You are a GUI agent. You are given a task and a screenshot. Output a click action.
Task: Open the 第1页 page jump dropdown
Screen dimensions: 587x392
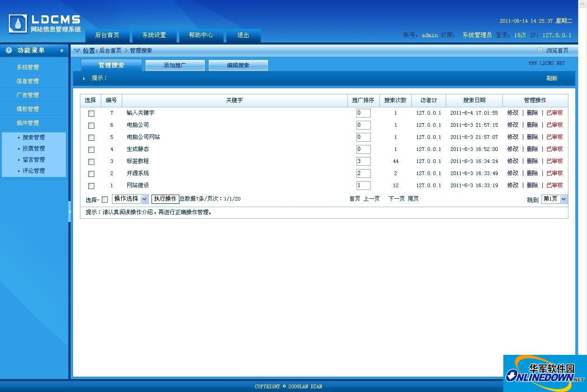click(554, 200)
